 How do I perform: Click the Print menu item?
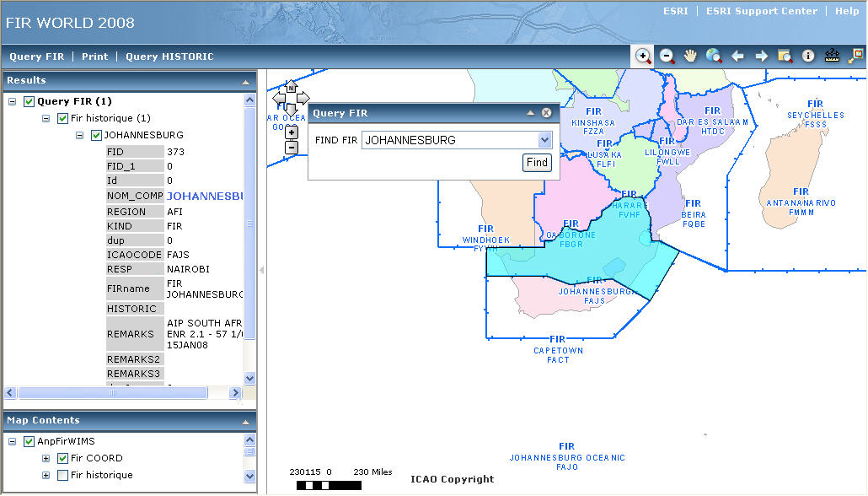click(x=94, y=57)
